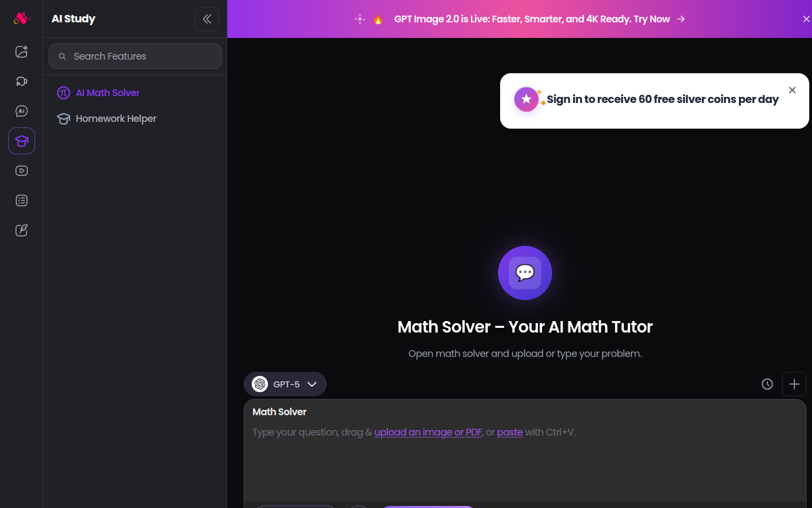Click the Math Solver – Your AI Math Tutor heading

pos(525,327)
